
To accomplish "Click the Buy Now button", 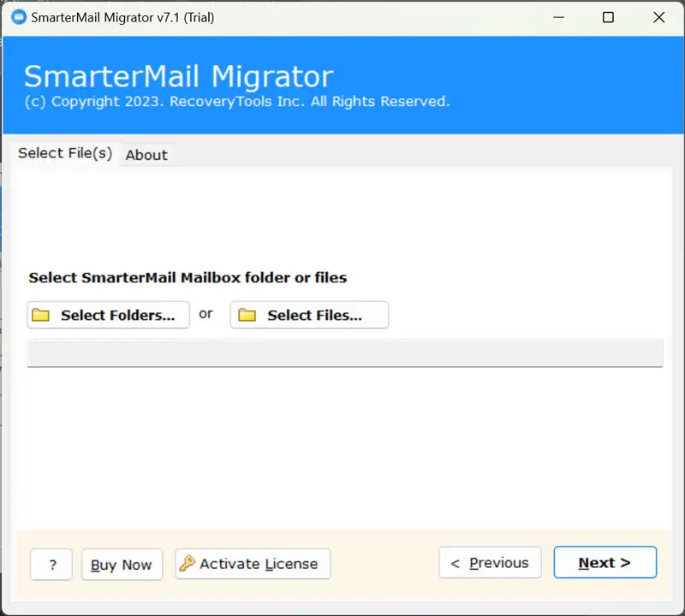I will 121,565.
